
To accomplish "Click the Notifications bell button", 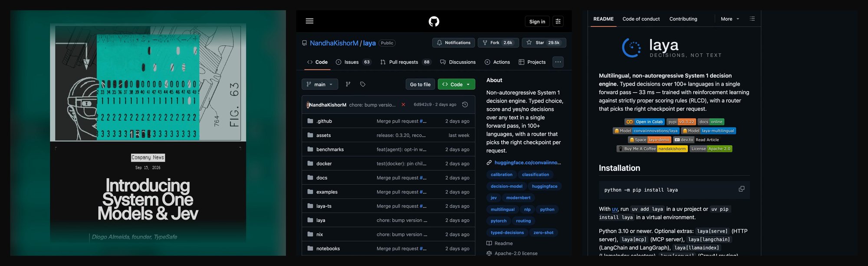I will (453, 43).
